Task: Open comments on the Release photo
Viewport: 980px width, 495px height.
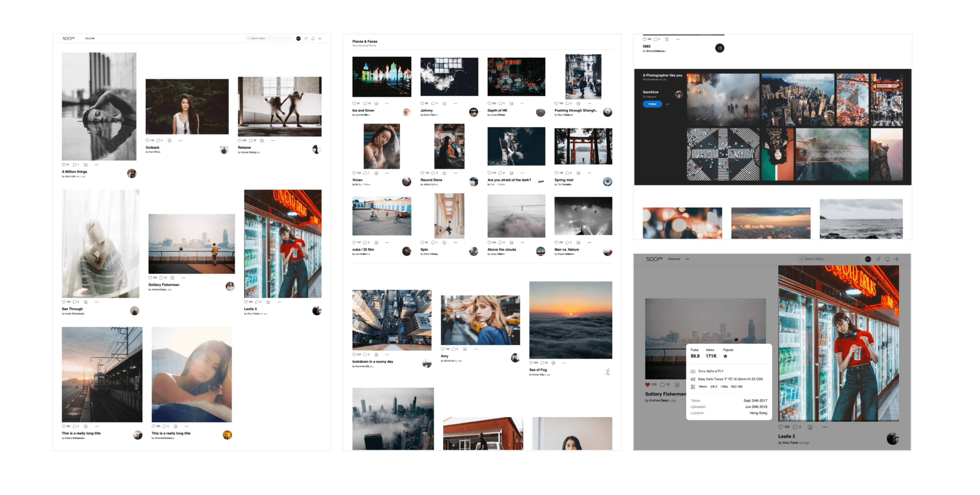Action: point(250,140)
